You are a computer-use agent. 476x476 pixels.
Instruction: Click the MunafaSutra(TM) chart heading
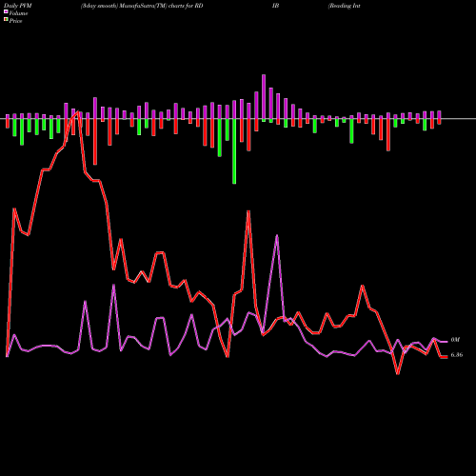click(x=142, y=6)
